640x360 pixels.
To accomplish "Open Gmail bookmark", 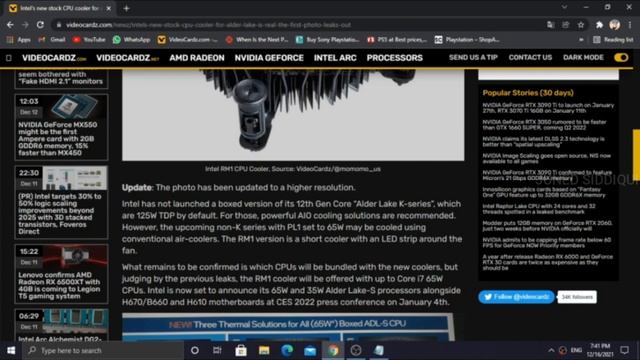I will (52, 40).
